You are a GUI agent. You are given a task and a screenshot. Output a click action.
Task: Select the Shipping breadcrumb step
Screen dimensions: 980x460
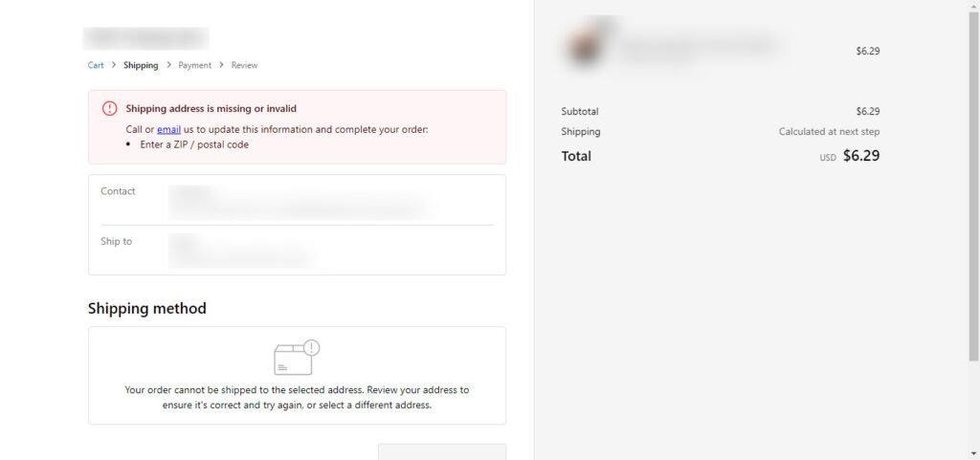point(141,65)
